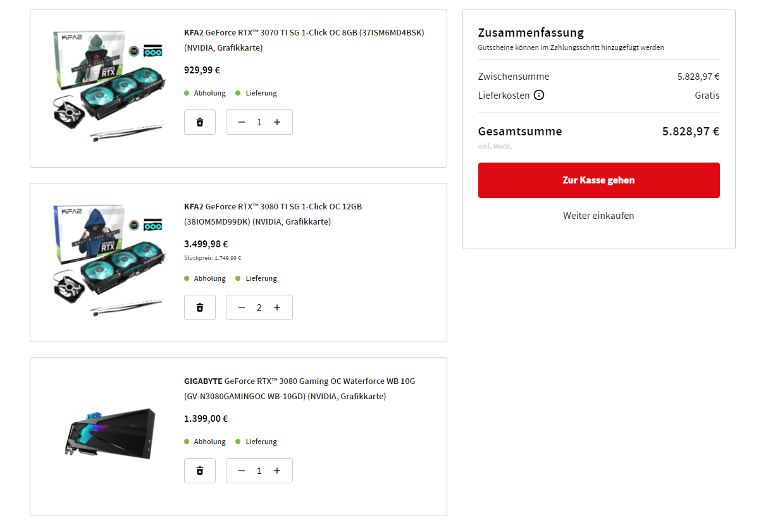Image resolution: width=761 pixels, height=532 pixels.
Task: Reduce RTX 3080 TI quantity by one
Action: pyautogui.click(x=242, y=307)
